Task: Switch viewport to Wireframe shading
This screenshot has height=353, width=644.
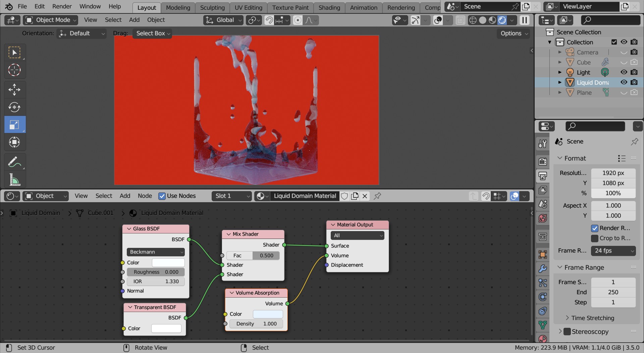Action: (473, 20)
